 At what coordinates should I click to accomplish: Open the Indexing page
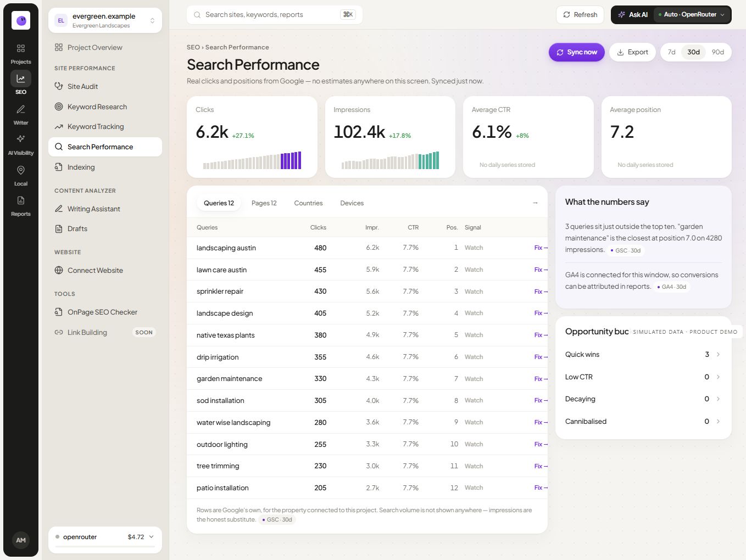(x=105, y=167)
